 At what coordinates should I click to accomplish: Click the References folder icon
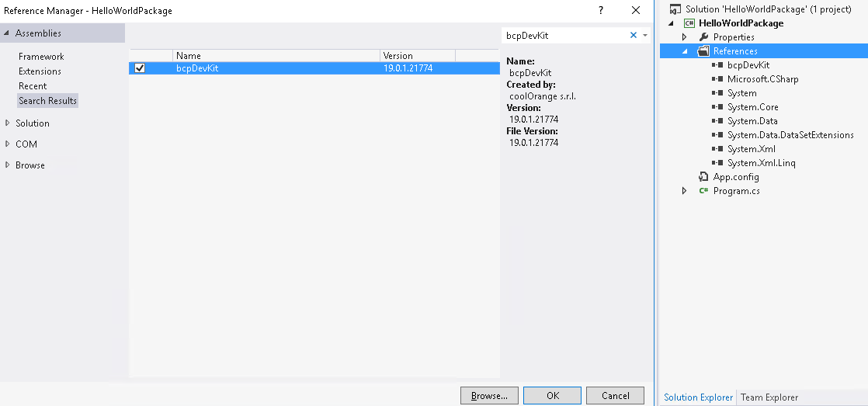(x=703, y=51)
